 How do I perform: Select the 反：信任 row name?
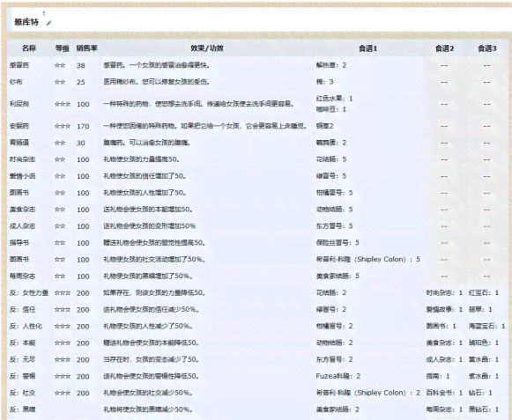tap(22, 309)
